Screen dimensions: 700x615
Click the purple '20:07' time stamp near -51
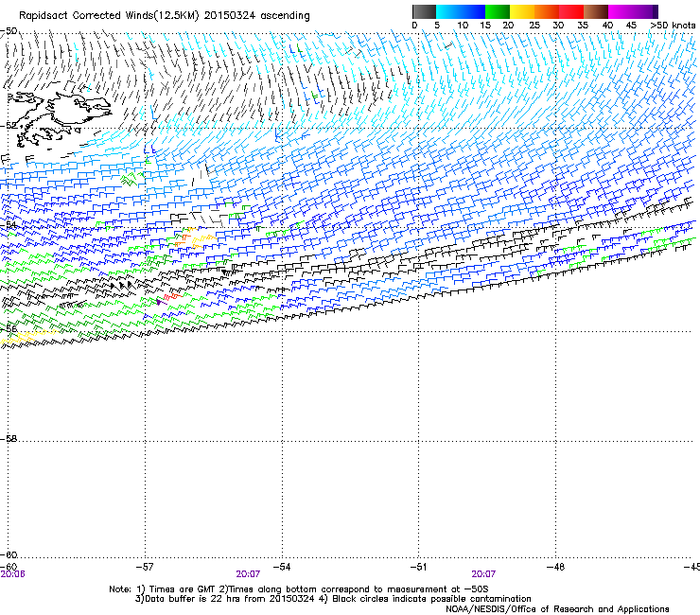tap(483, 574)
